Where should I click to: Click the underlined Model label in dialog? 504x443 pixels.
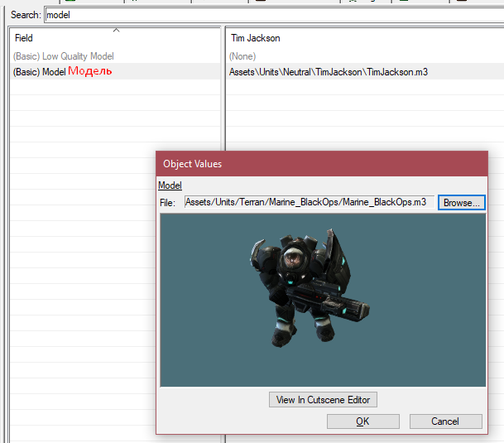tap(170, 185)
